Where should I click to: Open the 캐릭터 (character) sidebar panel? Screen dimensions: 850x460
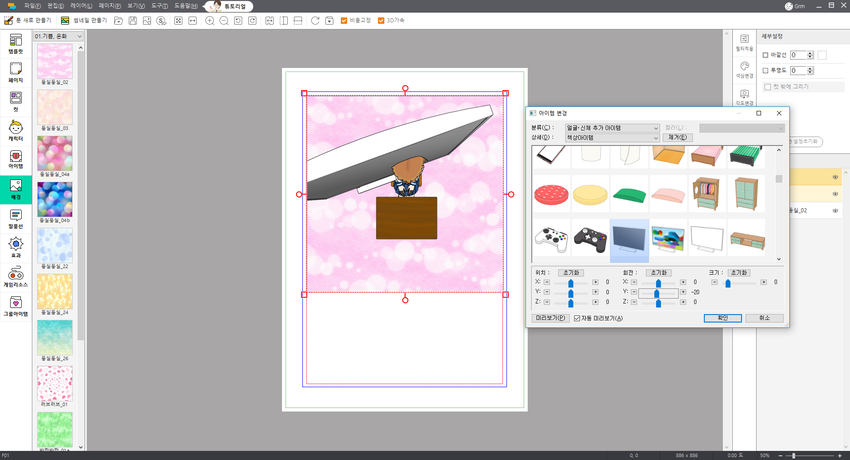click(16, 131)
